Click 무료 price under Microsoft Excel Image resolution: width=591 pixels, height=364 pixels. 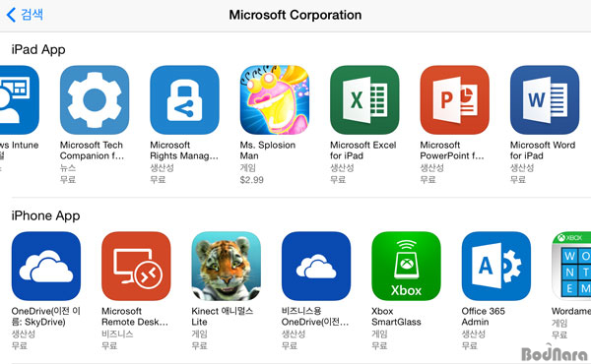pos(338,180)
